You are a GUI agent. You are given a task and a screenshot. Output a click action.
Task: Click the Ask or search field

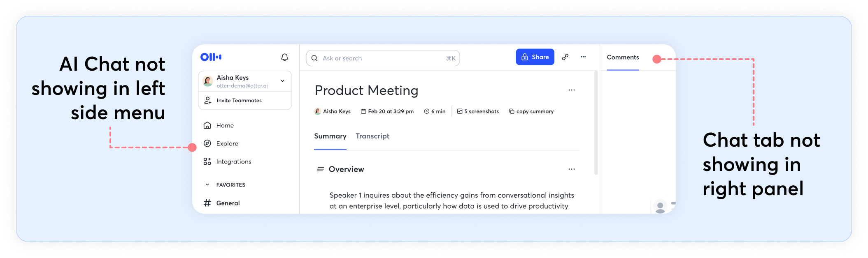pos(383,58)
